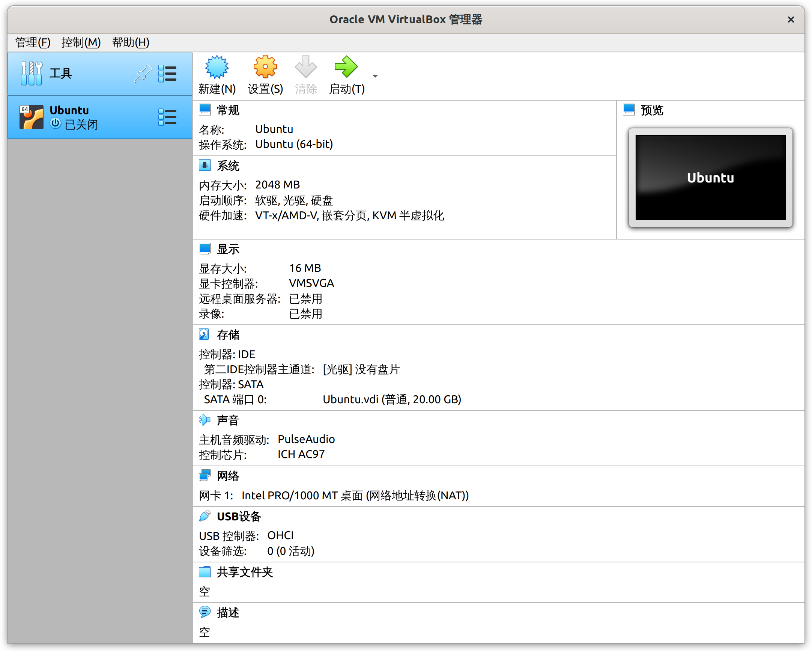Click the Display (显示) section header
812x651 pixels.
228,249
